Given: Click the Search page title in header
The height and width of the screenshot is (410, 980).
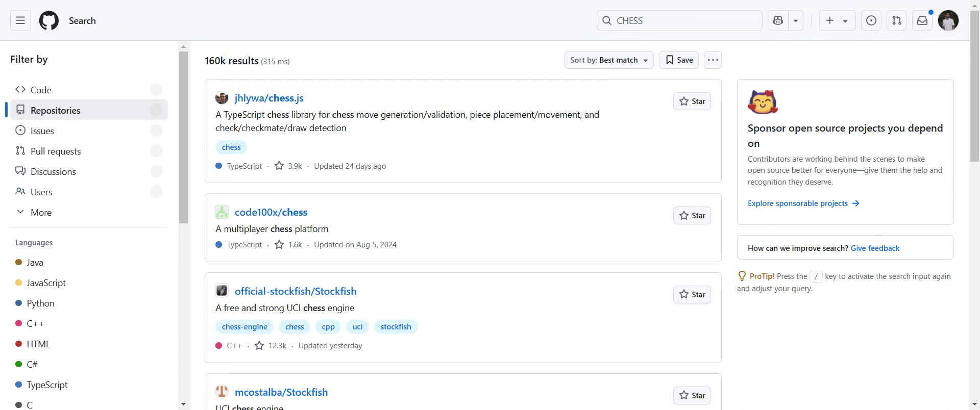Looking at the screenshot, I should pos(82,21).
